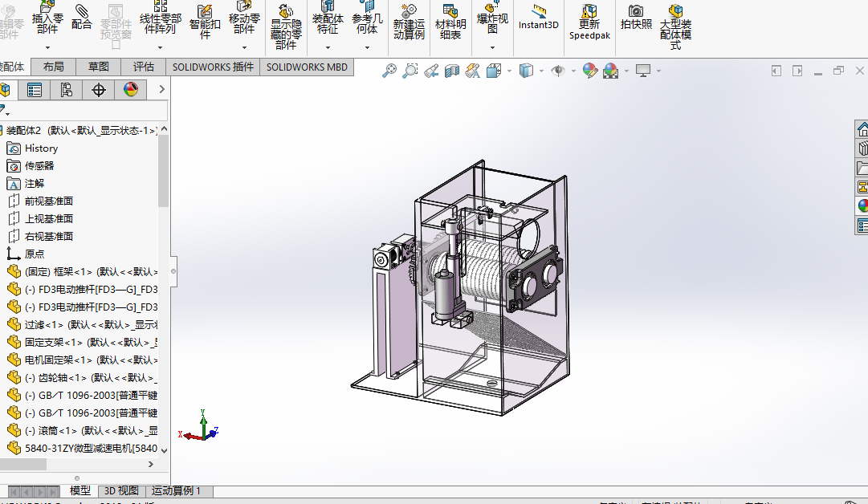This screenshot has height=504, width=868.
Task: Open PropertyManager tab icon
Action: click(x=35, y=90)
